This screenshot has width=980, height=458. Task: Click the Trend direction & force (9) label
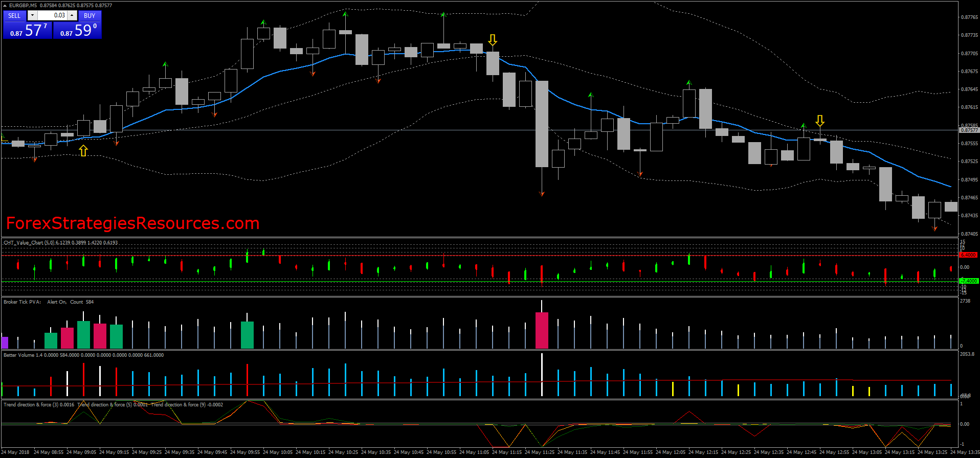pyautogui.click(x=187, y=405)
